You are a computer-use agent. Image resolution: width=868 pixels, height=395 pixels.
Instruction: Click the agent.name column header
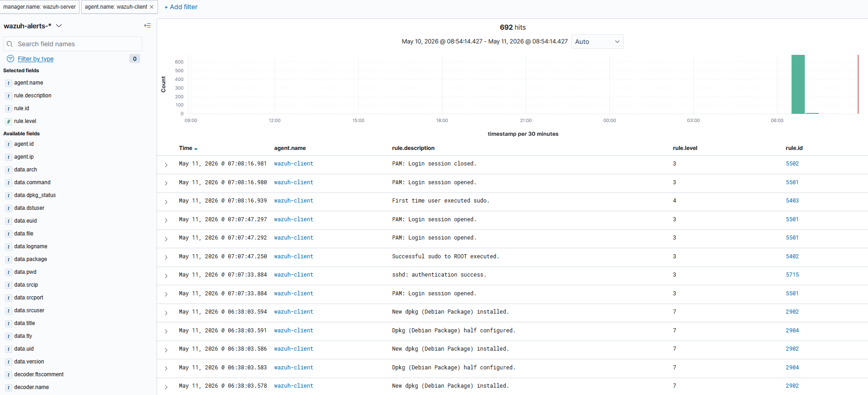[x=290, y=148]
